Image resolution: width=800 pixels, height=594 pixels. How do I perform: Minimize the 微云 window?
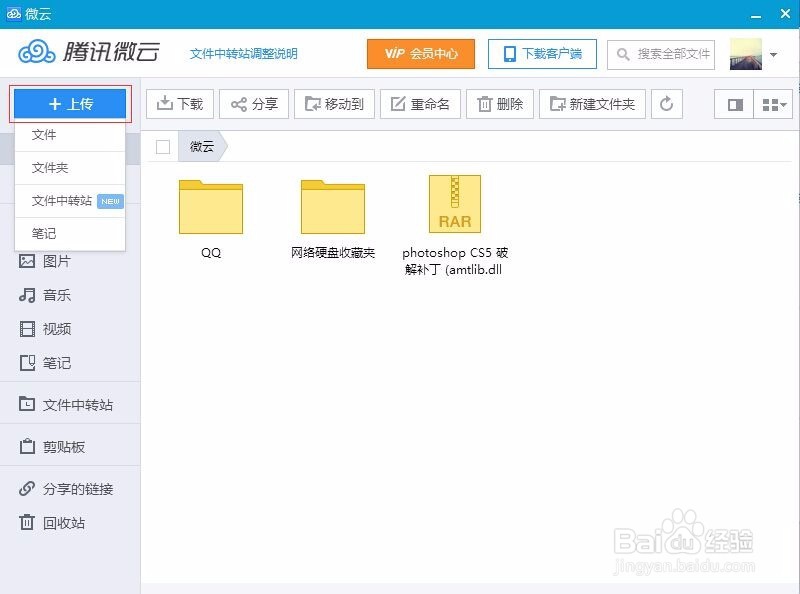click(x=756, y=15)
